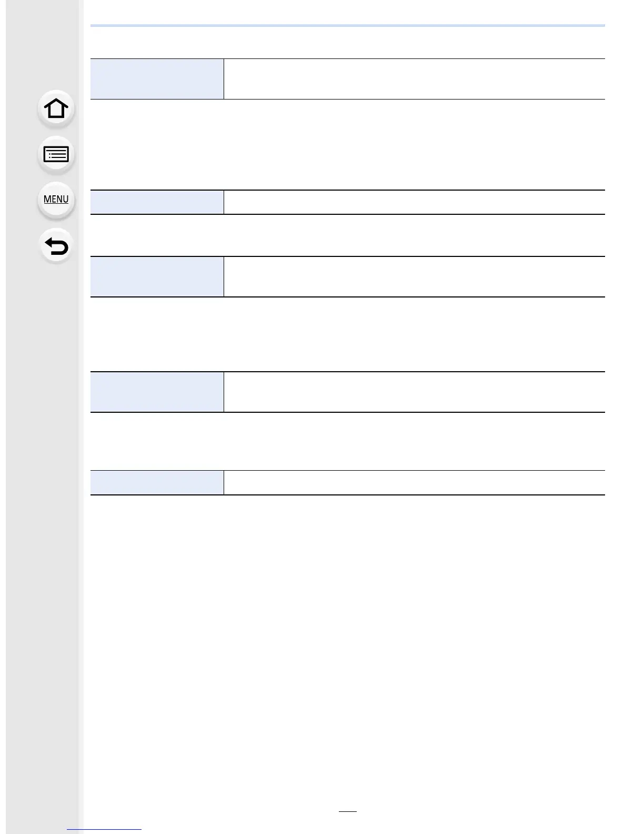Select the third shaded label cell in tables
The height and width of the screenshot is (834, 644).
point(157,276)
